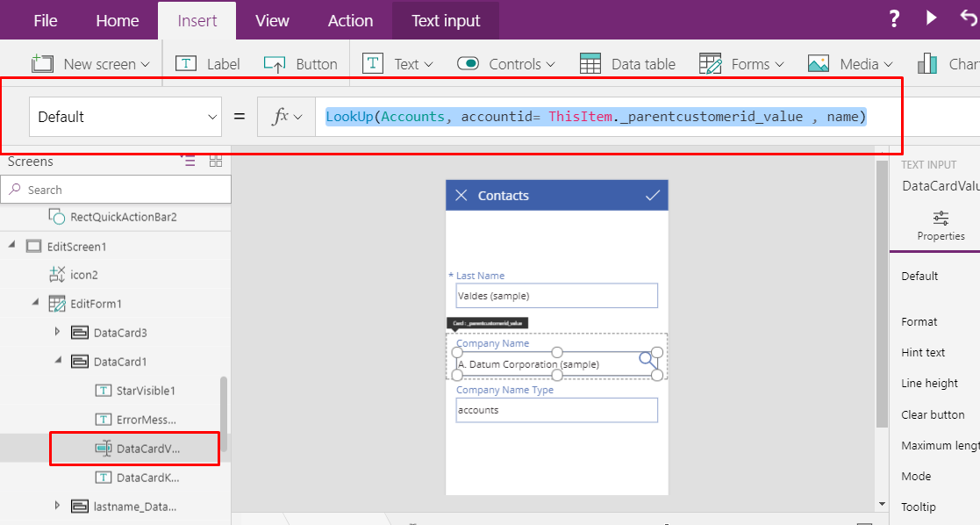Select the DataCardK... label item
Screen dimensions: 980x525
pyautogui.click(x=147, y=478)
